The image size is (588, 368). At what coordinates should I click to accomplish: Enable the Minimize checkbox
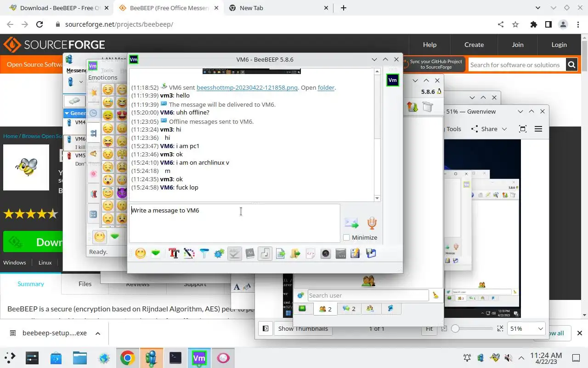[x=346, y=237]
